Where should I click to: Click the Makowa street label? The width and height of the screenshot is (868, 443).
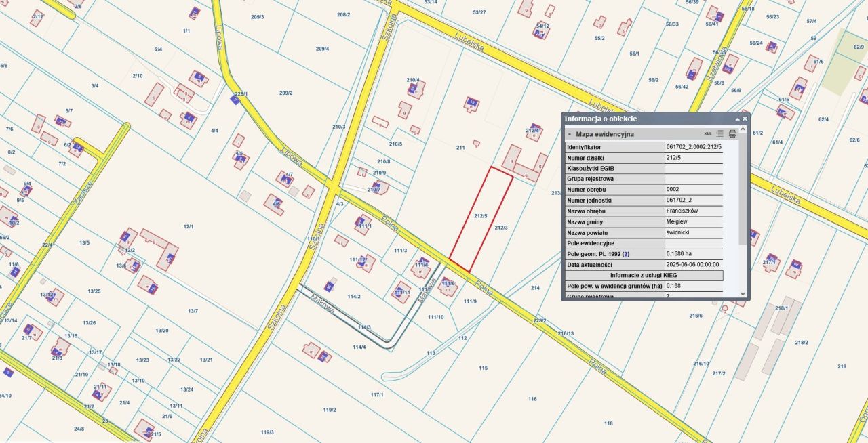324,306
